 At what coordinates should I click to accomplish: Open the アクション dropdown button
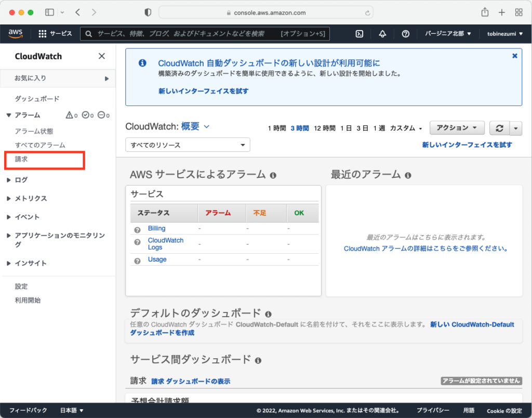[457, 128]
